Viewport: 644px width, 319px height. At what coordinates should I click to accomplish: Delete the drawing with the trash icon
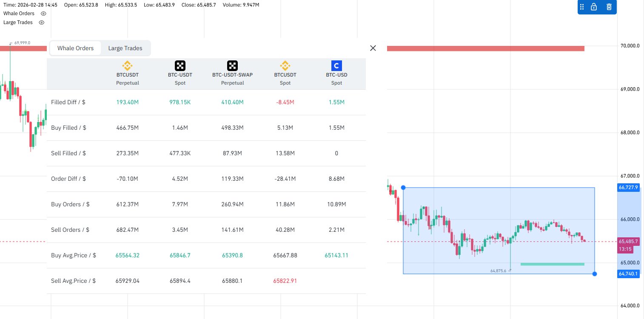(x=609, y=7)
